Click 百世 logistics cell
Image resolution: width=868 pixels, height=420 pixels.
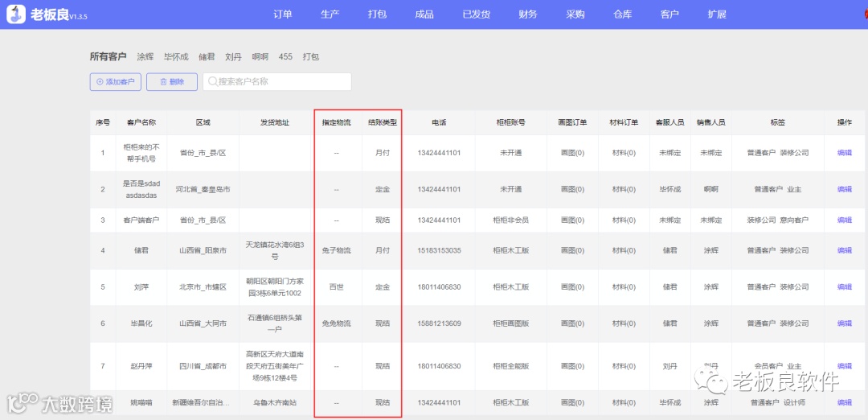point(336,287)
